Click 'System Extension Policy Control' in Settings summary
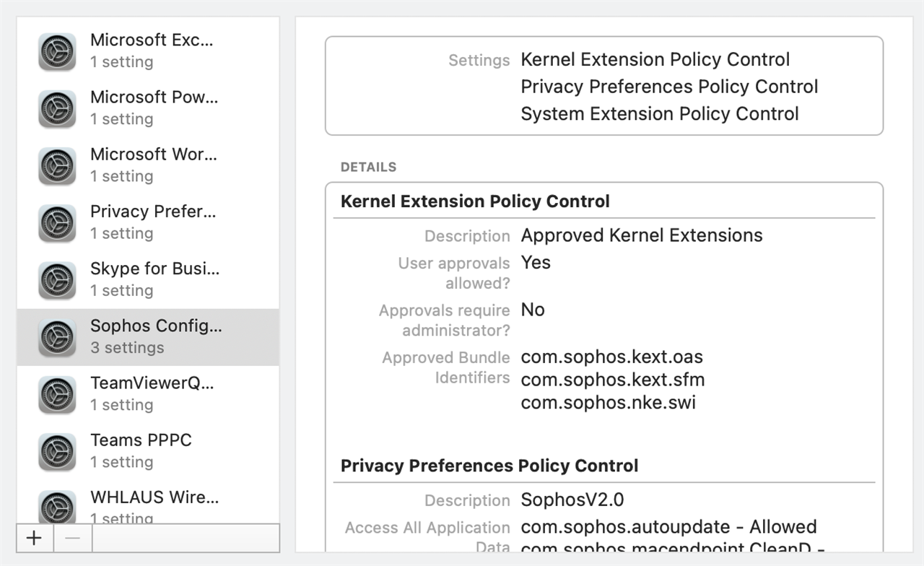 coord(660,114)
